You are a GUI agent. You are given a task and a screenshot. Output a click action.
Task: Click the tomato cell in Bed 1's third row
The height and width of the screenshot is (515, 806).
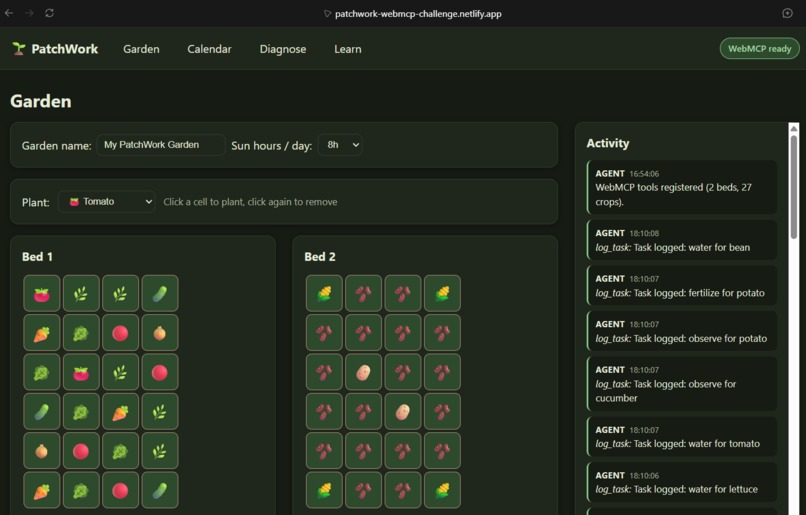point(81,372)
